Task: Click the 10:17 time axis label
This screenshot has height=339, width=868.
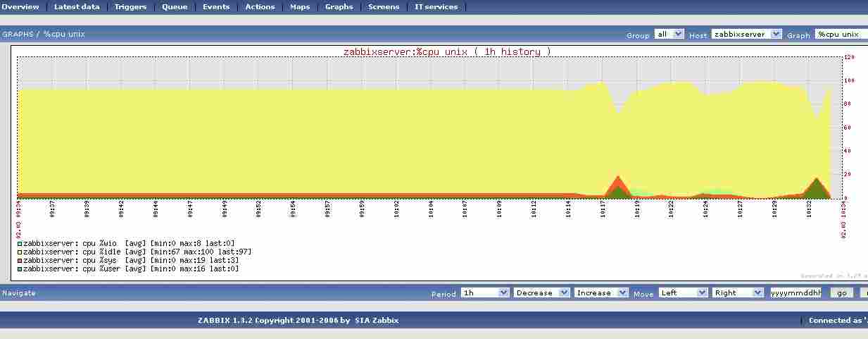Action: pos(603,209)
